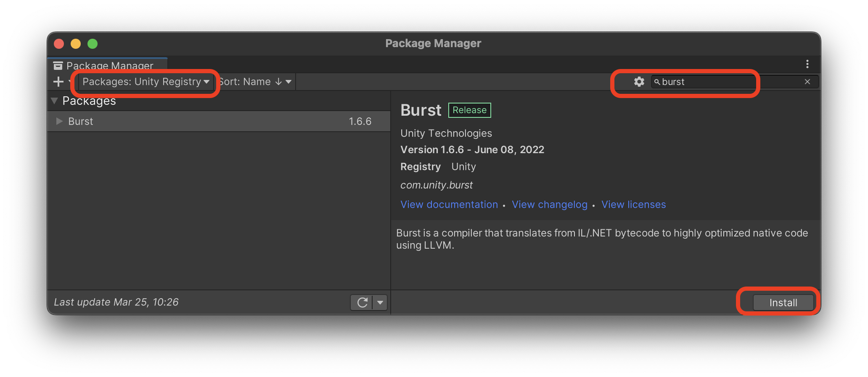Viewport: 868px width, 377px height.
Task: Open View documentation link
Action: (449, 204)
